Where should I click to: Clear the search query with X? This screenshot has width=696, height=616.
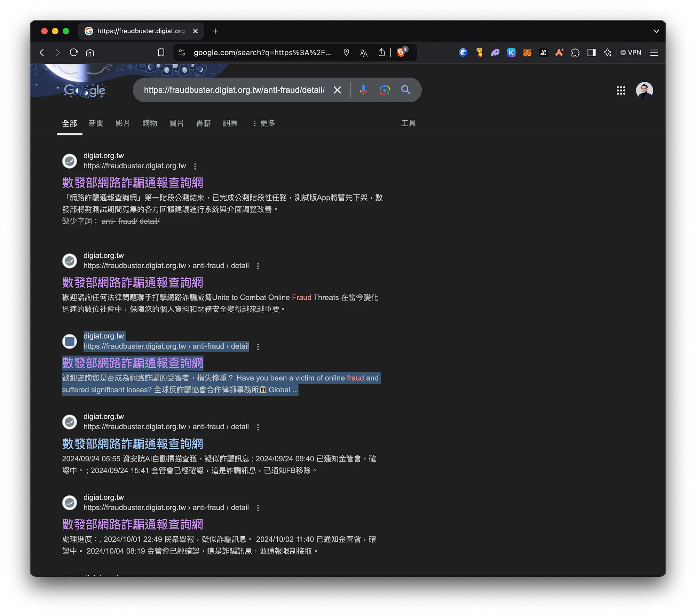(337, 90)
